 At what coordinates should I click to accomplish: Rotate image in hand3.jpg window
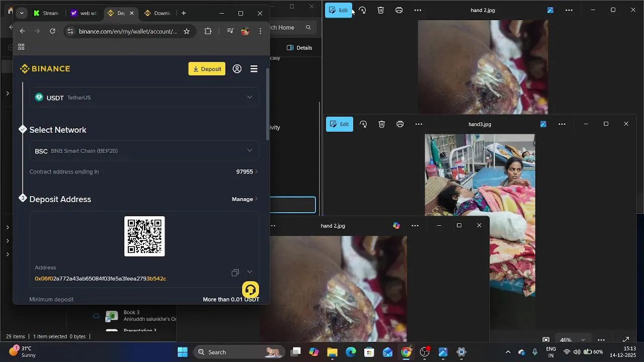pos(363,124)
